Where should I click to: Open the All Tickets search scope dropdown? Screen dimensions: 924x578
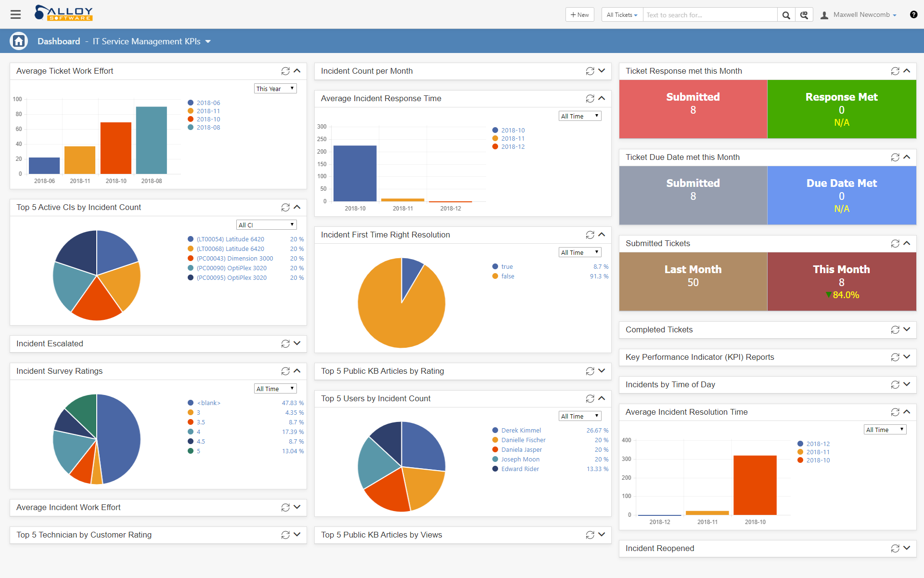coord(622,15)
